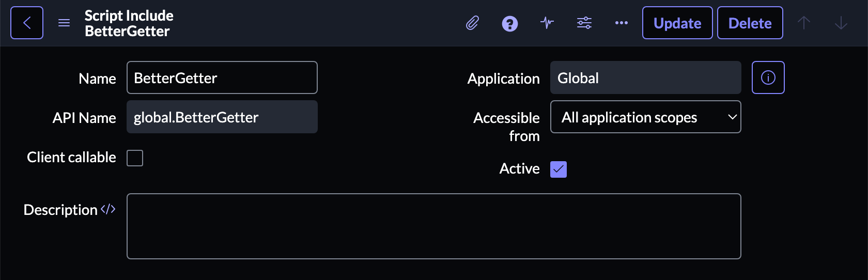The width and height of the screenshot is (868, 280).
Task: Click the API Name field
Action: tap(222, 117)
